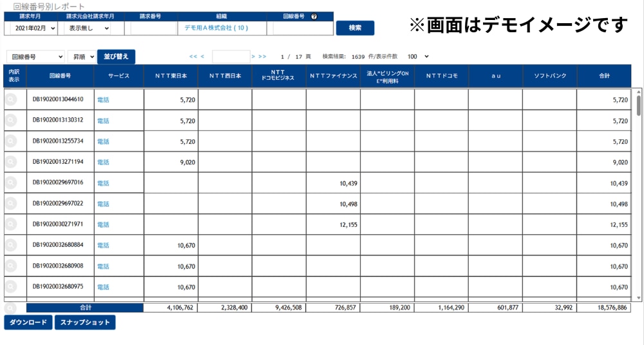The width and height of the screenshot is (644, 345).
Task: Open the 表示件数 100 dropdown
Action: point(418,56)
